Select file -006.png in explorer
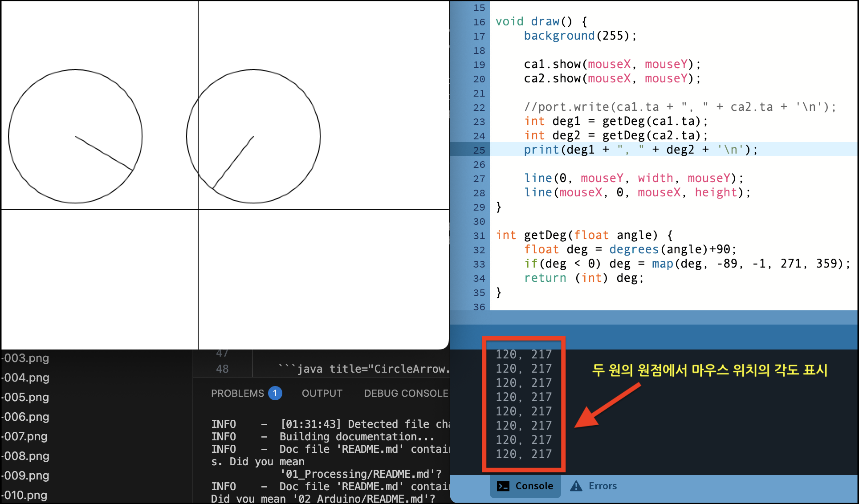The width and height of the screenshot is (859, 504). tap(26, 417)
